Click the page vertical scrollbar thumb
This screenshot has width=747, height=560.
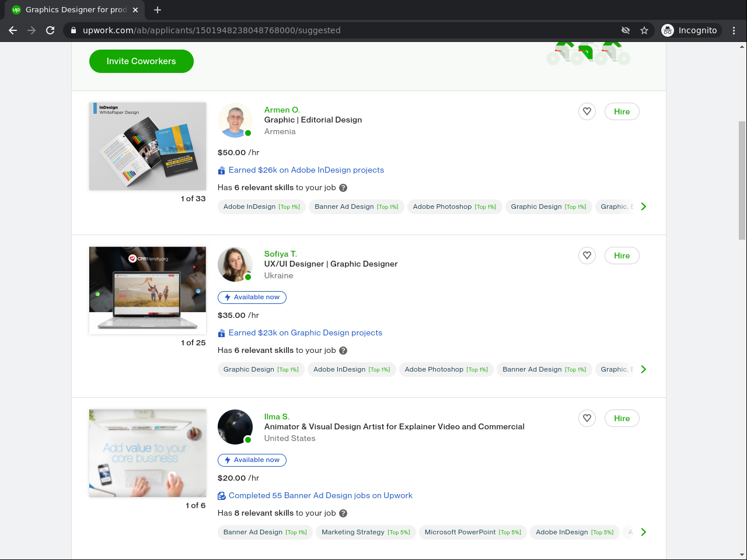point(742,180)
